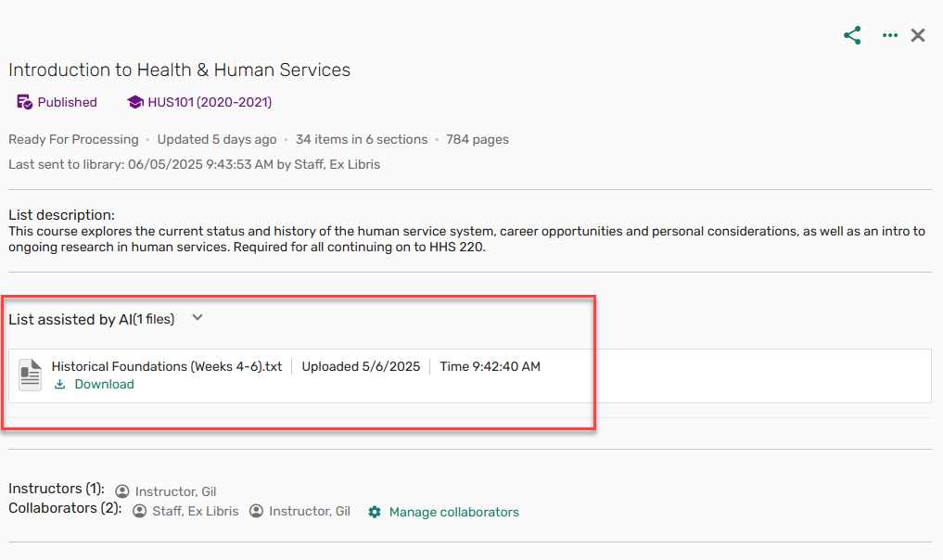Collapse the List assisted by AI section
Screen dimensions: 943x560
(198, 318)
